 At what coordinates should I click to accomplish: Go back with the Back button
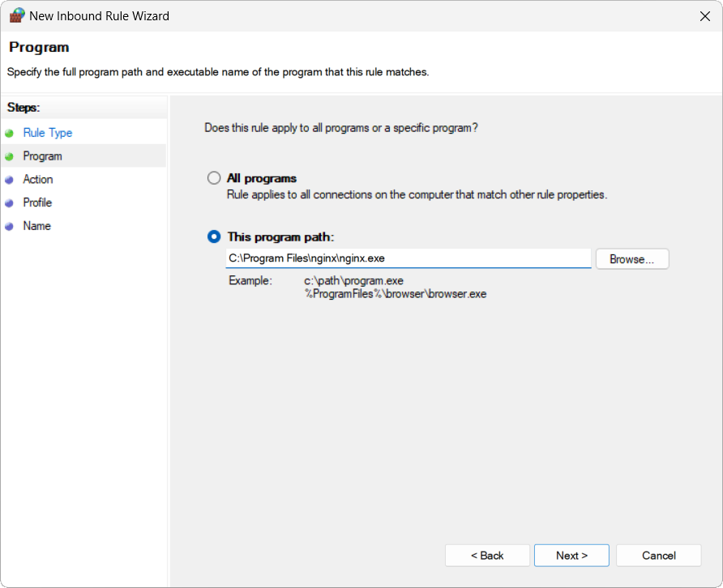click(x=487, y=556)
